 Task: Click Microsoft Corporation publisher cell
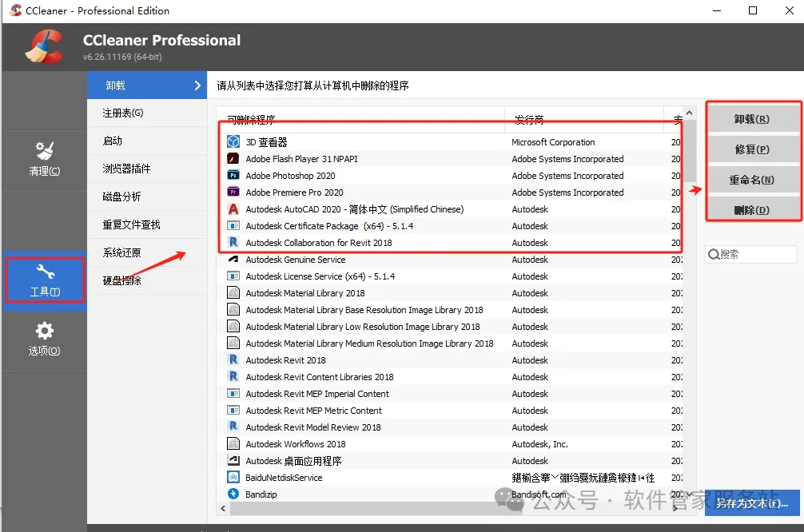553,142
